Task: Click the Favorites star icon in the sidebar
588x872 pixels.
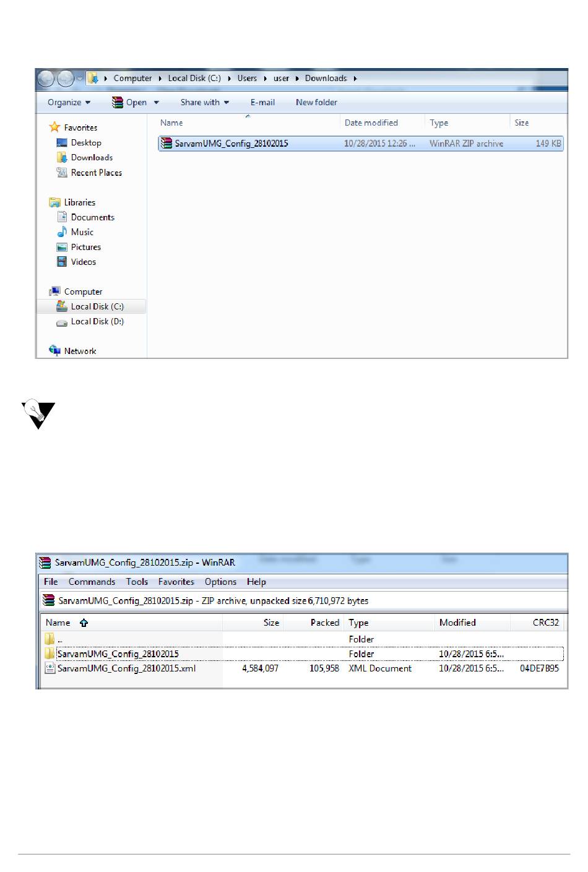Action: point(54,127)
